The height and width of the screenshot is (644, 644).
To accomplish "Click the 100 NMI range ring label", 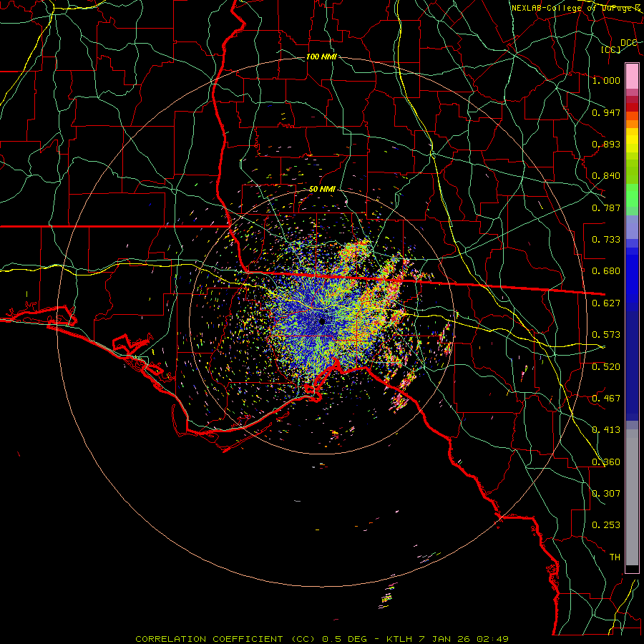I will click(x=321, y=57).
